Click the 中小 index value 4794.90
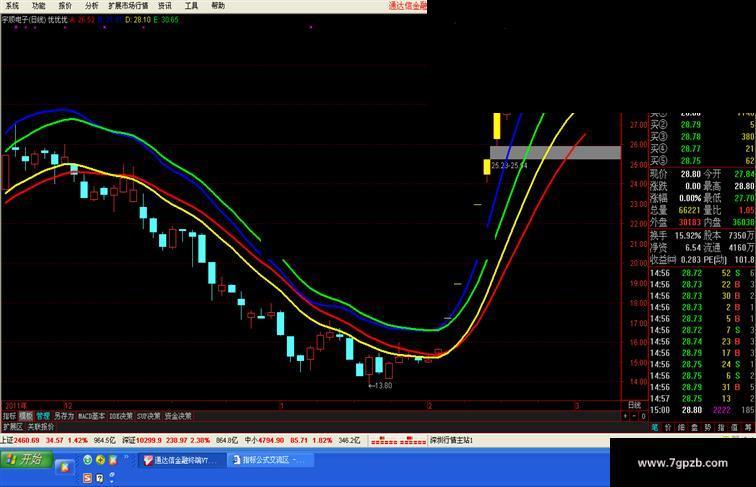The height and width of the screenshot is (487, 756). (271, 440)
